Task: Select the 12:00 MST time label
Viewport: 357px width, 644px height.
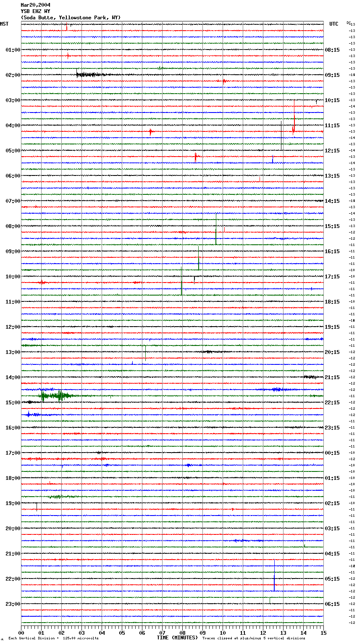Action: tap(13, 327)
